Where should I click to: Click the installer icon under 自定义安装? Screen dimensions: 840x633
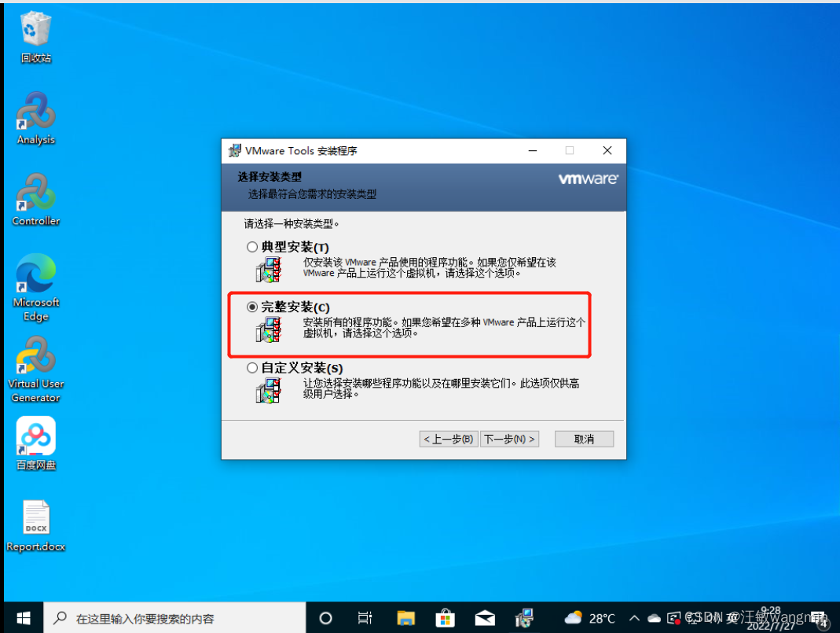(269, 391)
